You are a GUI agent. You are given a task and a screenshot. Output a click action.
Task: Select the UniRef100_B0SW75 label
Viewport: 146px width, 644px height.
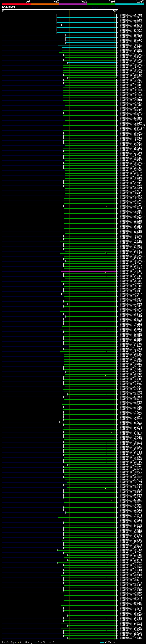(x=131, y=630)
